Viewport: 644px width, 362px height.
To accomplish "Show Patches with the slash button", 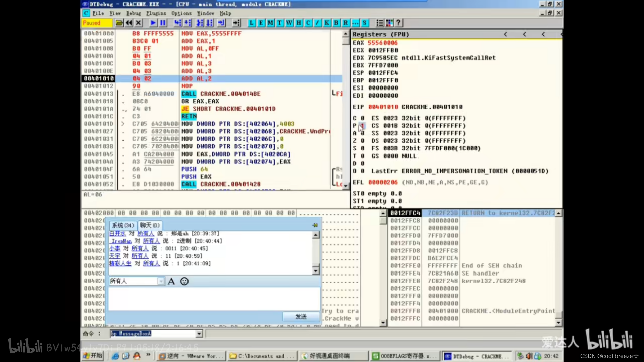I will pos(317,23).
